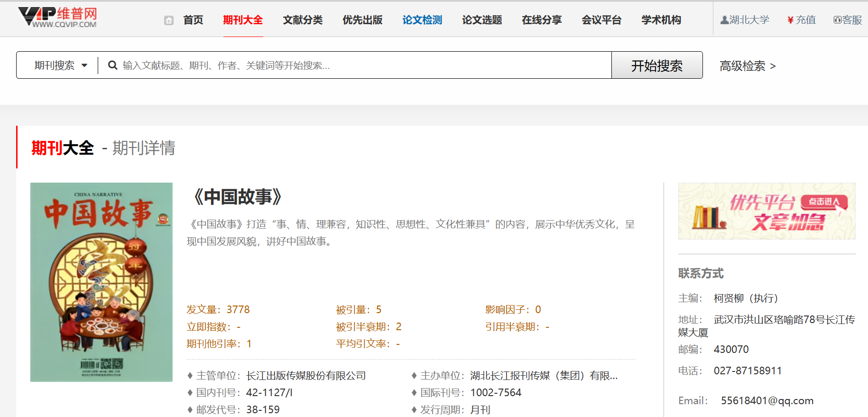
Task: Click 点击进入 on the 优先平台 banner
Action: [823, 202]
